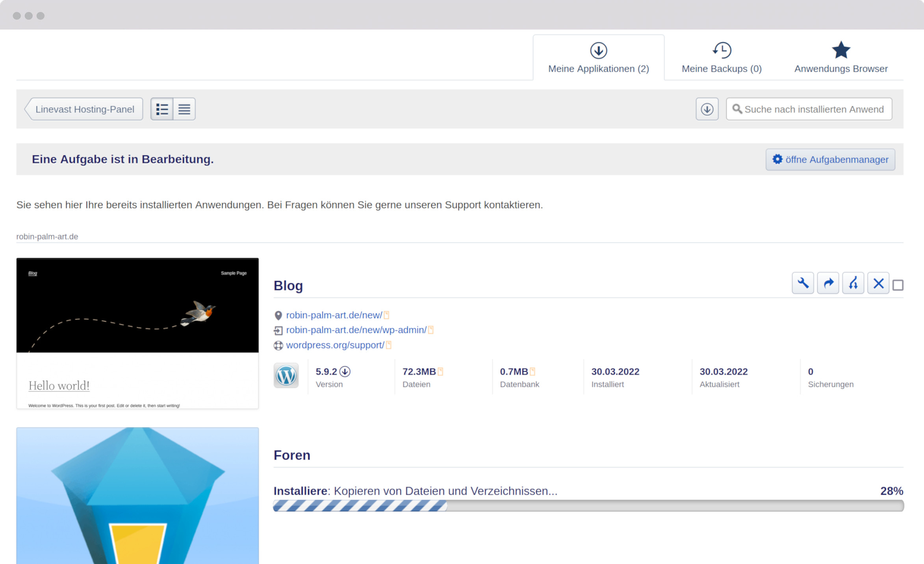924x564 pixels.
Task: Click the Meine Backups clock icon
Action: tap(722, 50)
